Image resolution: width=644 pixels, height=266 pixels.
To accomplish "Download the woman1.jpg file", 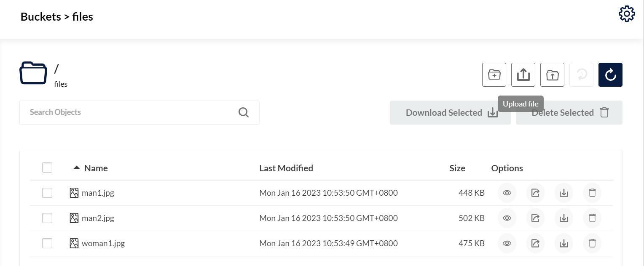I will (x=564, y=243).
